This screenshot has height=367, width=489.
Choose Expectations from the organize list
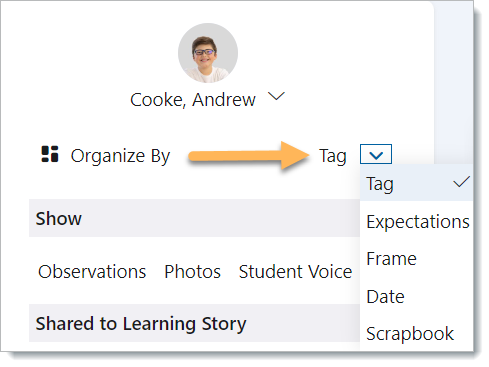(x=418, y=221)
